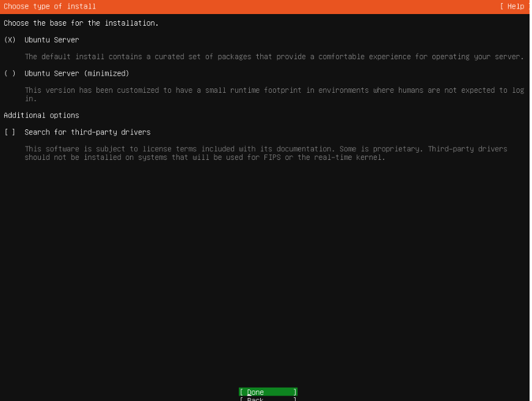
Task: Click the third-party license terms description
Action: pos(266,153)
